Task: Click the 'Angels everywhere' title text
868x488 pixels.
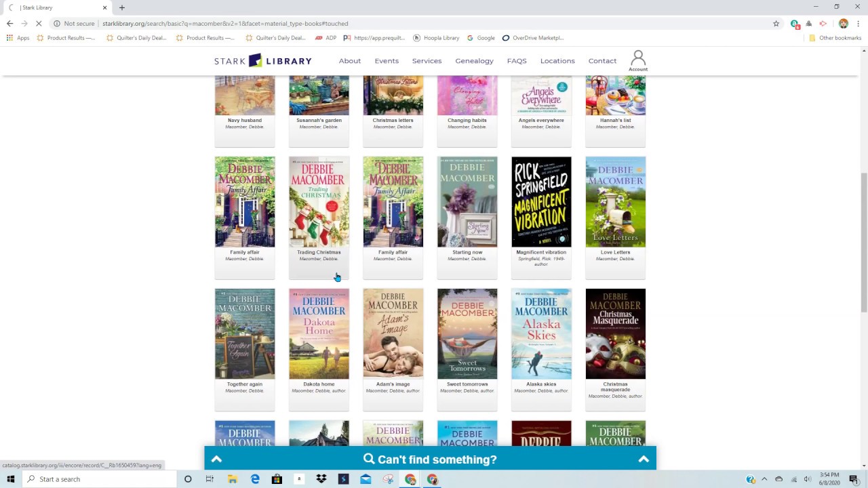Action: click(541, 120)
